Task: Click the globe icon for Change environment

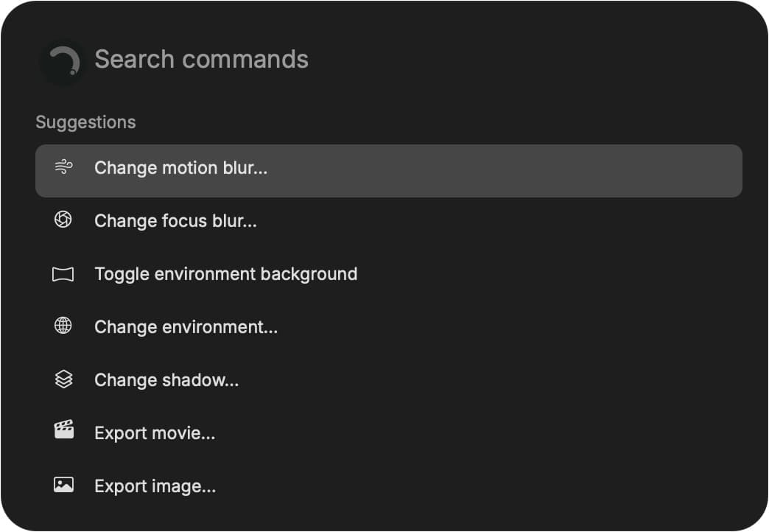Action: tap(63, 326)
